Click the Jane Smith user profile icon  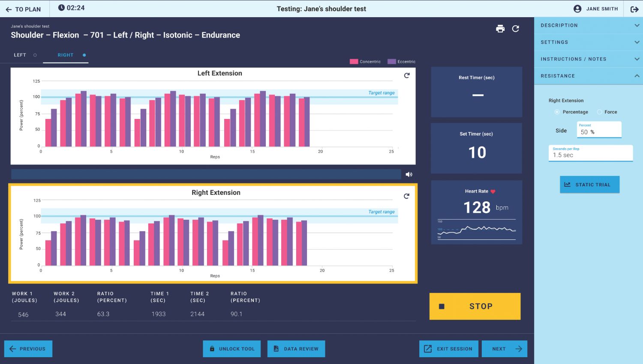click(x=577, y=9)
